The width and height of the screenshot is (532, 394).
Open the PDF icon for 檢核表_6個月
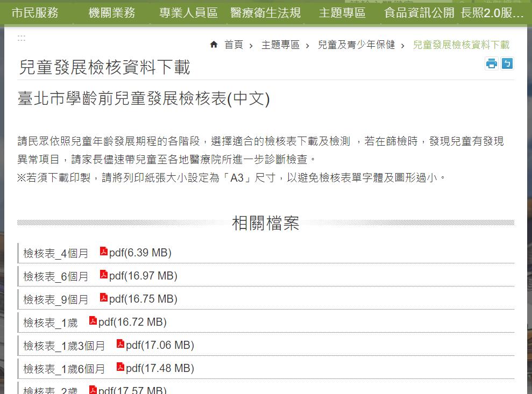pos(104,274)
